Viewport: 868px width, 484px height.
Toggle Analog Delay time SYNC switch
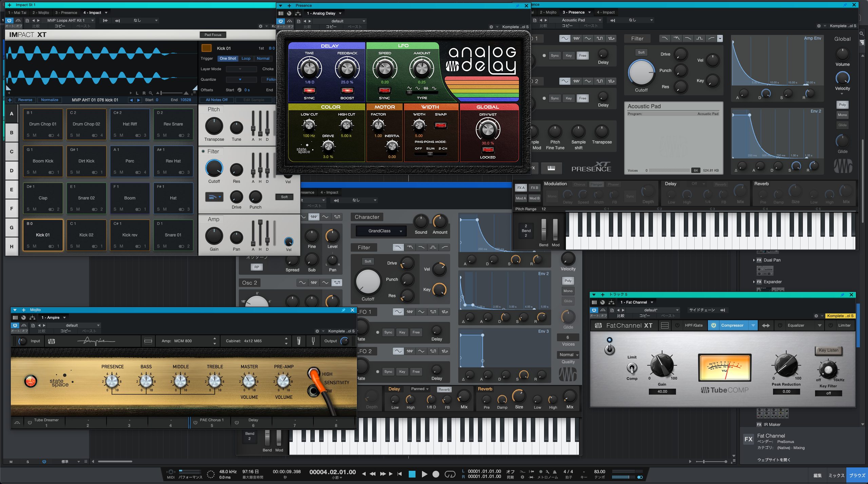coord(309,90)
